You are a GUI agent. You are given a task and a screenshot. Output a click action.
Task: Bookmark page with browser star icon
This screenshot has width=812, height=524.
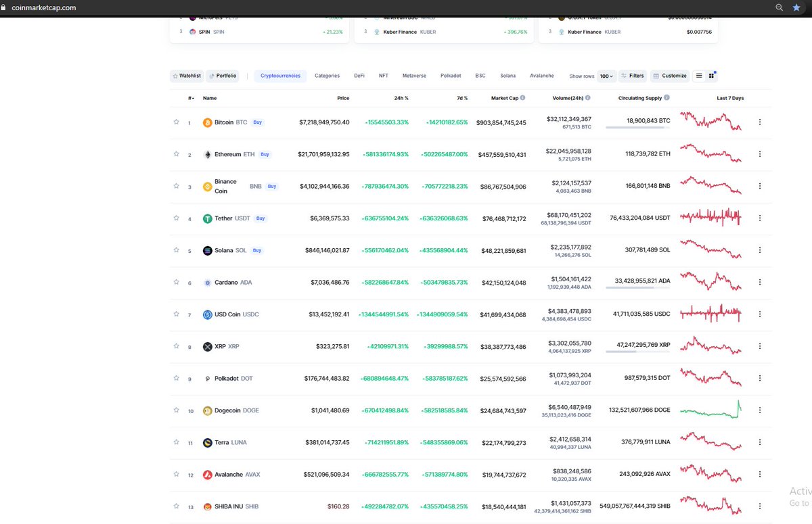tap(796, 7)
